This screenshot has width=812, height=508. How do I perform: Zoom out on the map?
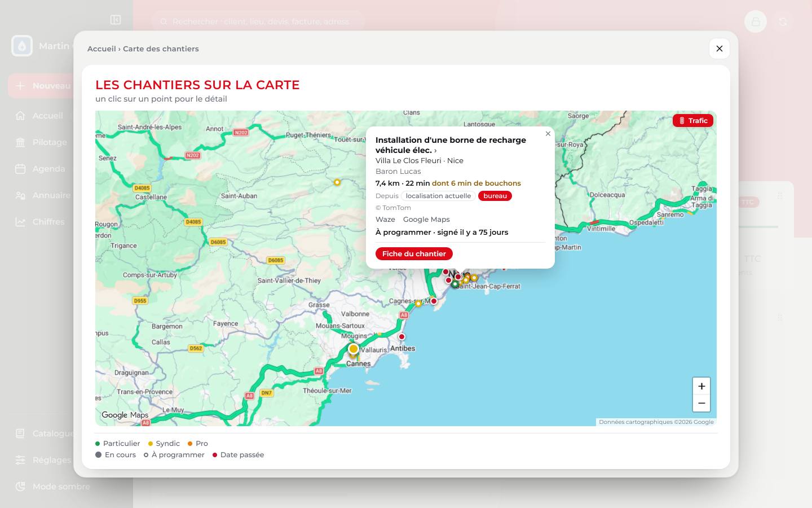(x=701, y=403)
